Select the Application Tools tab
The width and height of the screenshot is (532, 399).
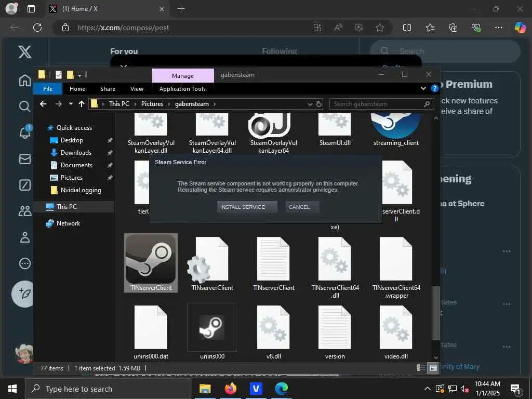pos(182,89)
